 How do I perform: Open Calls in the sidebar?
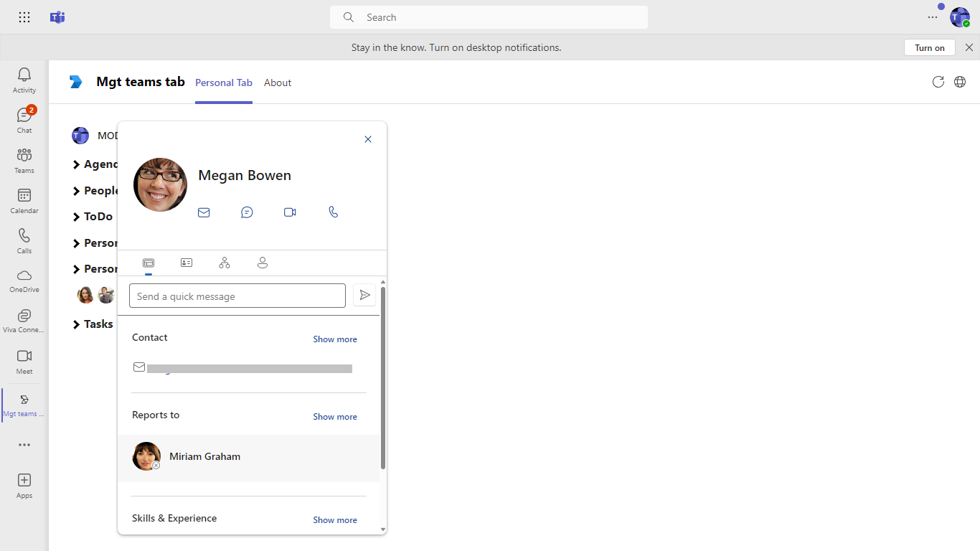[24, 241]
